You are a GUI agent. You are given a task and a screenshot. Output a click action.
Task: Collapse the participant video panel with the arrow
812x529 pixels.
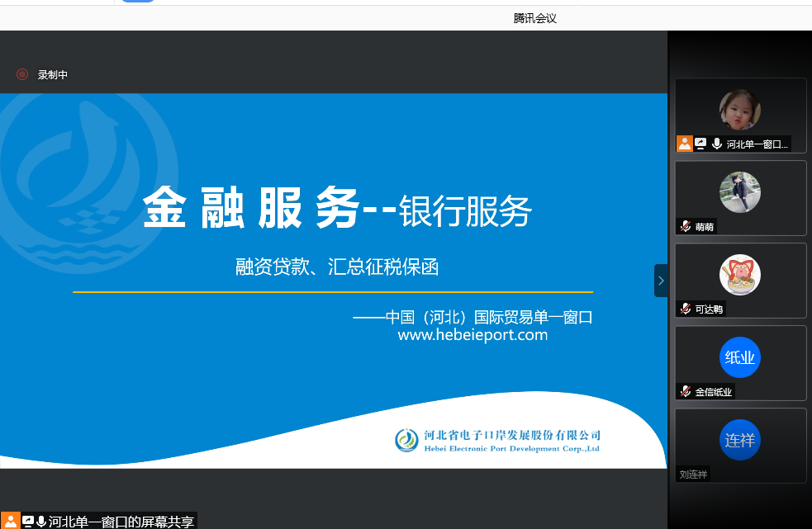661,281
